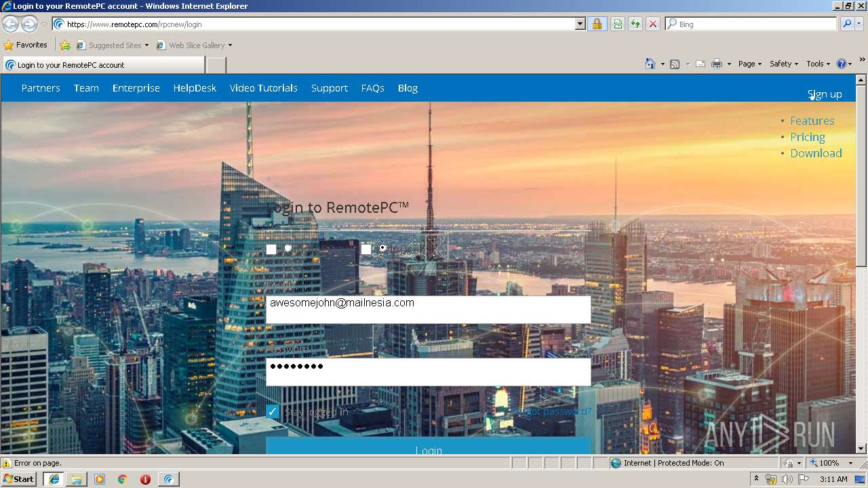The height and width of the screenshot is (488, 868).
Task: Open the Enterprise link
Action: click(x=136, y=88)
